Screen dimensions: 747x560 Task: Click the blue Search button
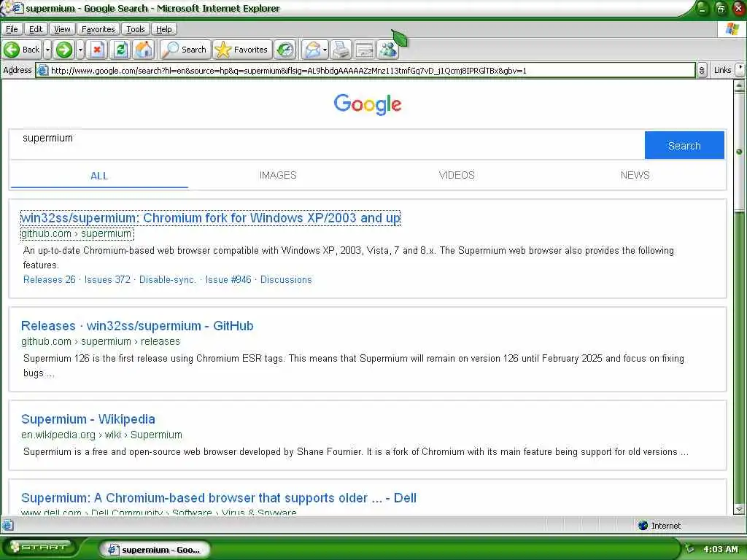[684, 146]
